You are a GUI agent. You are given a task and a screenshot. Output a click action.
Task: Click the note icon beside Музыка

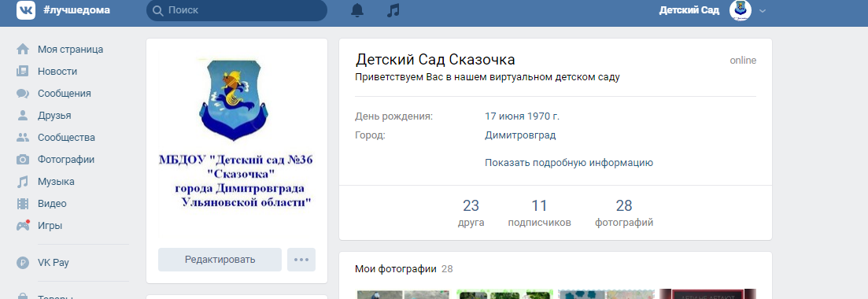point(23,182)
